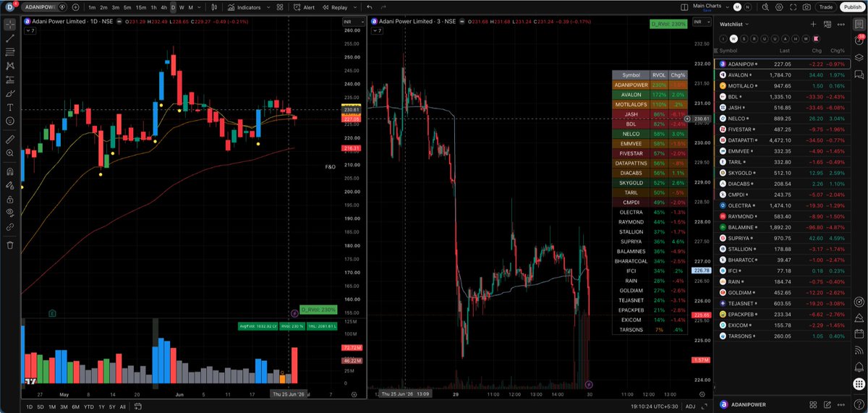Create an Alert from the toolbar

(x=305, y=7)
